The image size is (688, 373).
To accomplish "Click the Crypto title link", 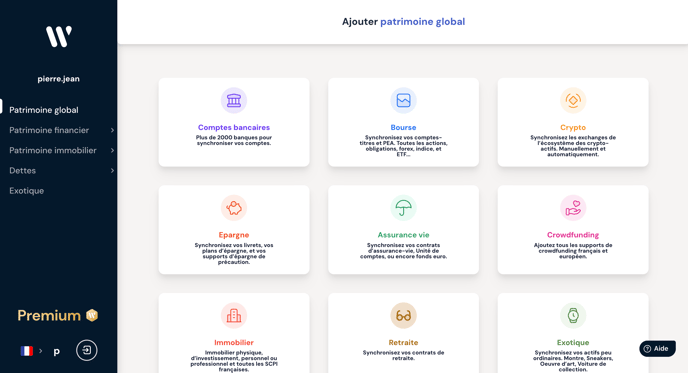I will coord(573,128).
